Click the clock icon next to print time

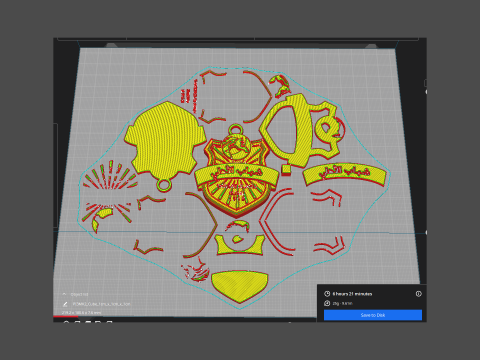coord(327,294)
